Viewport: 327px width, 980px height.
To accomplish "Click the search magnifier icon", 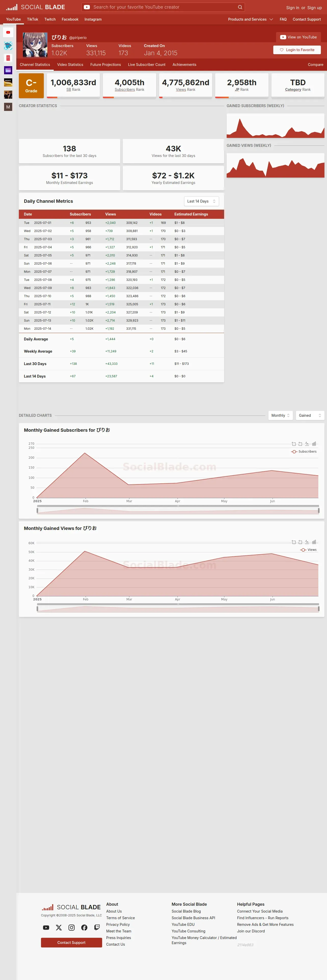I will pos(240,7).
